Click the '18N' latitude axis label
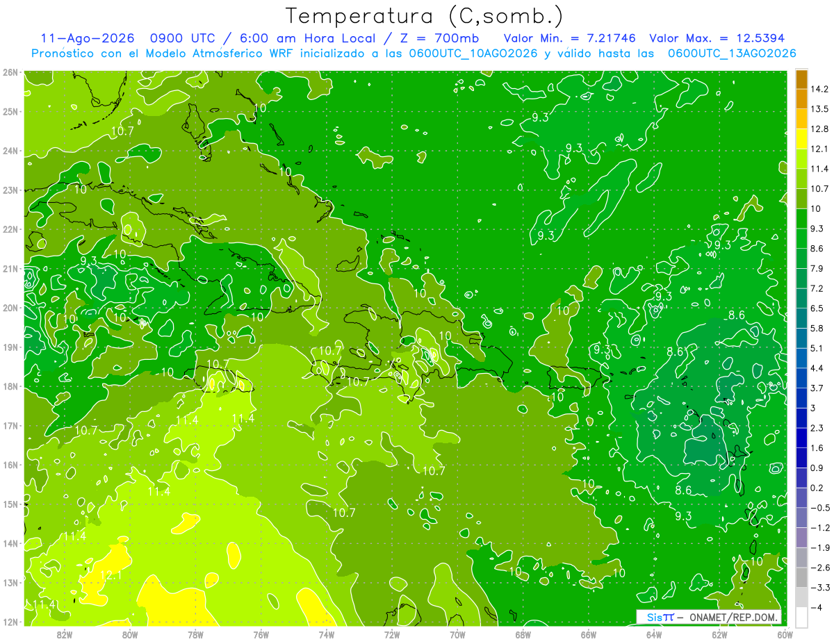Viewport: 834px width, 644px height. (10, 386)
